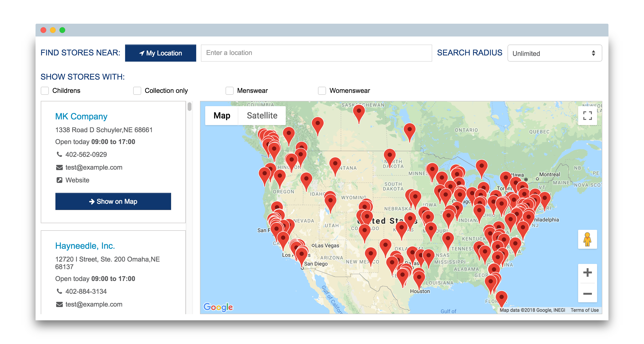This screenshot has width=644, height=344.
Task: Click the store list scrollbar handle
Action: coord(189,107)
